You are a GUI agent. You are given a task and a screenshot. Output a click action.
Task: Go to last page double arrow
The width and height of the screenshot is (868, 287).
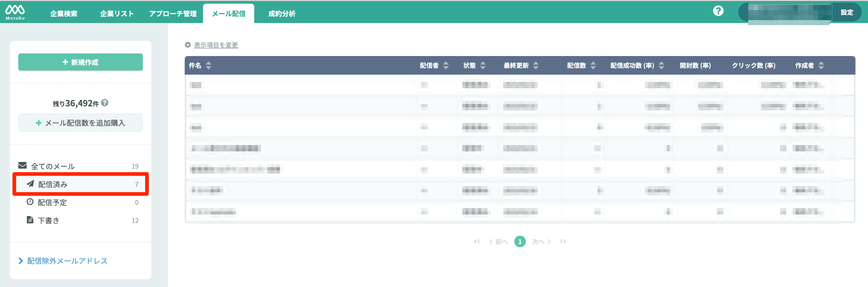coord(563,241)
